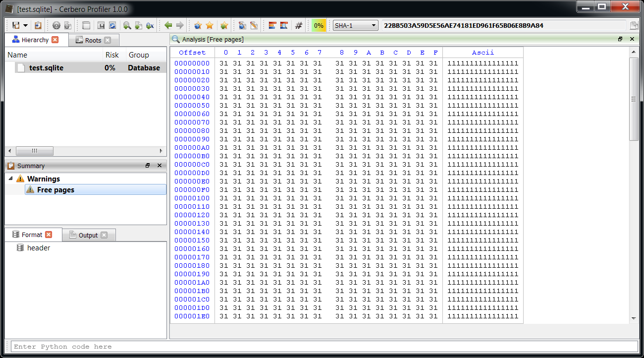The image size is (644, 358).
Task: Click the Python code input field
Action: point(324,347)
